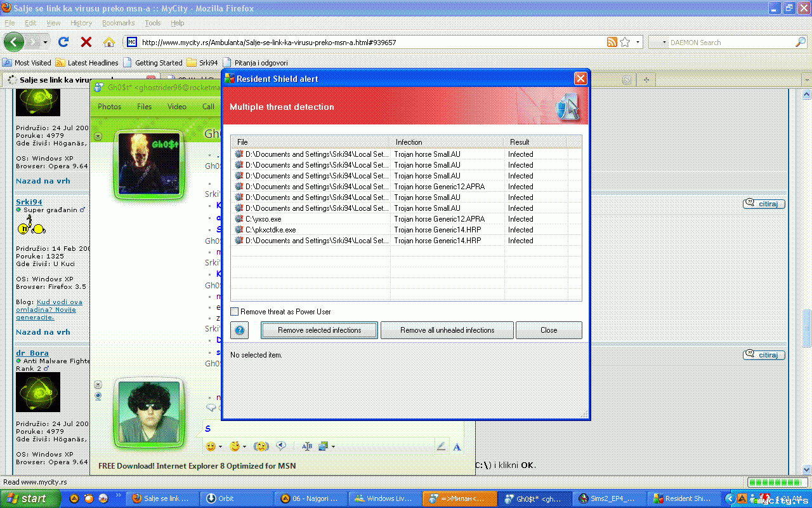Collapse Gh0$t contact avatar options arrow
Image resolution: width=812 pixels, height=508 pixels.
pyautogui.click(x=98, y=136)
